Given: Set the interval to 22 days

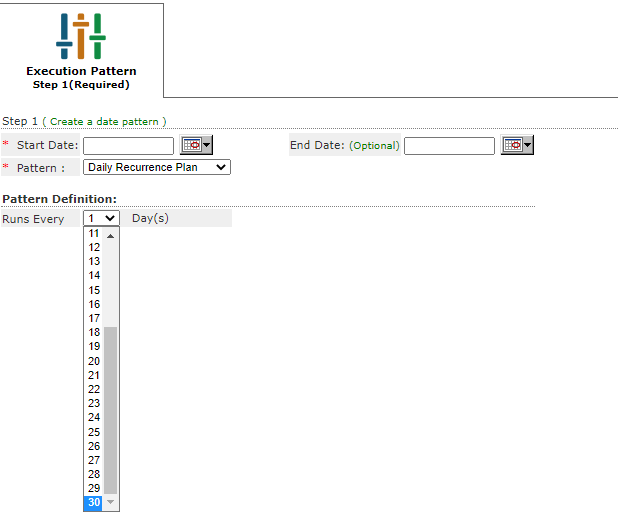Looking at the screenshot, I should [94, 389].
